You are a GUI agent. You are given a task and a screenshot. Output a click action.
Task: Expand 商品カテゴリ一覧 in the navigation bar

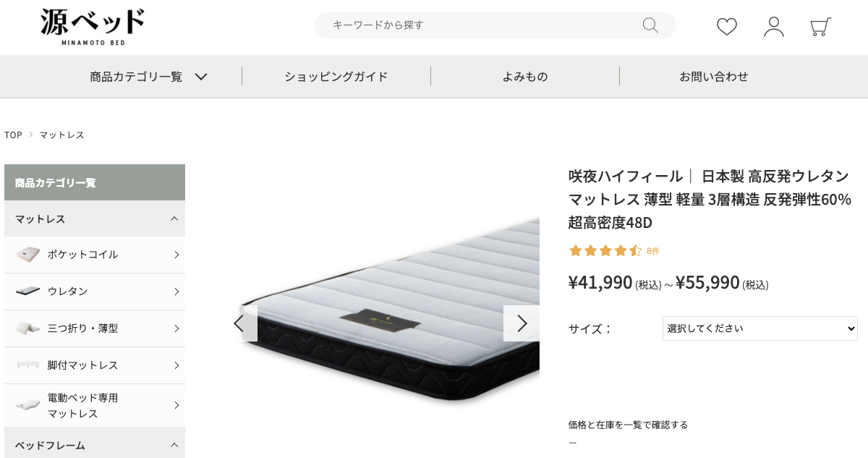pyautogui.click(x=149, y=76)
